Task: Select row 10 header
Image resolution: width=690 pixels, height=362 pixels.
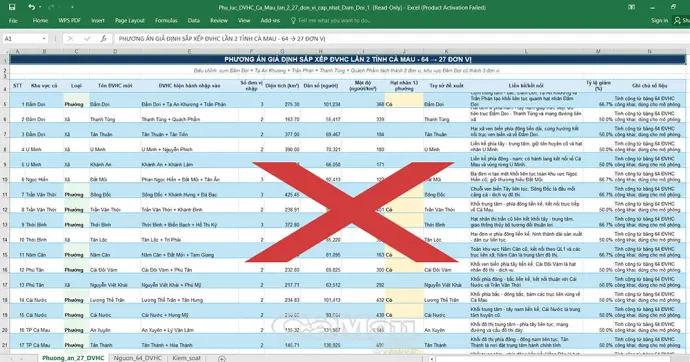Action: (x=5, y=179)
